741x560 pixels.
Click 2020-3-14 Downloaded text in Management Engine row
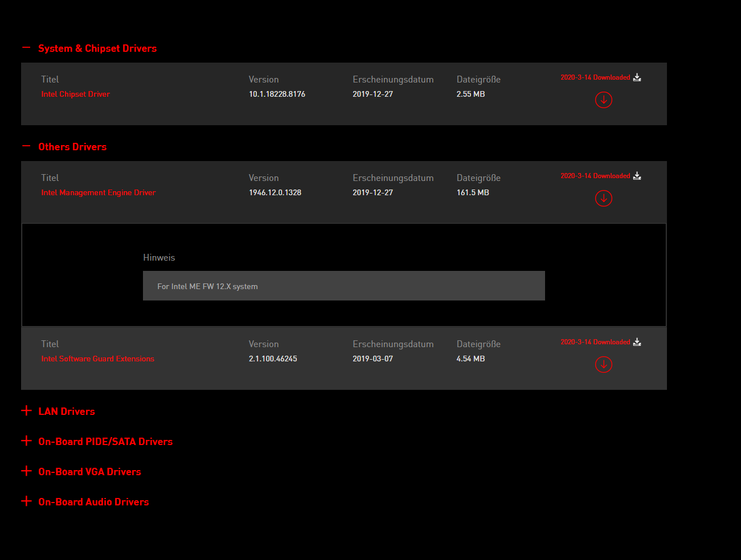pyautogui.click(x=595, y=176)
